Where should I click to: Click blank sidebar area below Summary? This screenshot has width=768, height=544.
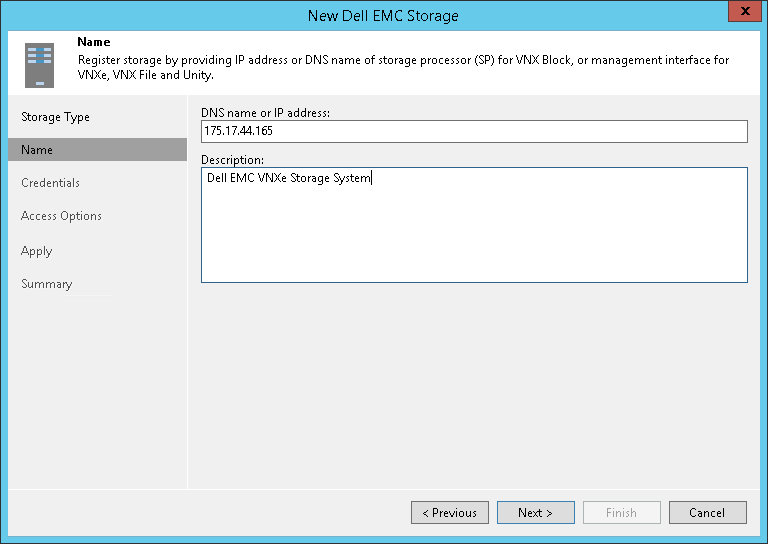(x=97, y=390)
